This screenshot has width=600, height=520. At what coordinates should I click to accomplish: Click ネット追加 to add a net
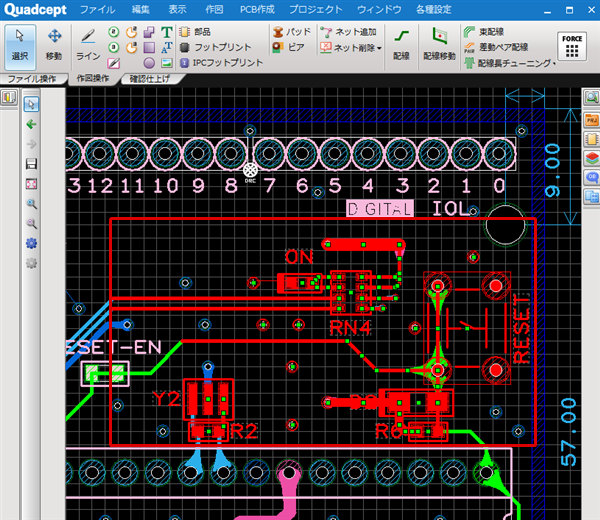coord(349,32)
